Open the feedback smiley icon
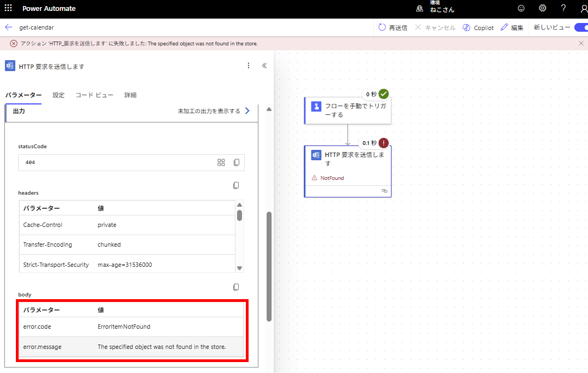The image size is (588, 373). coord(521,8)
